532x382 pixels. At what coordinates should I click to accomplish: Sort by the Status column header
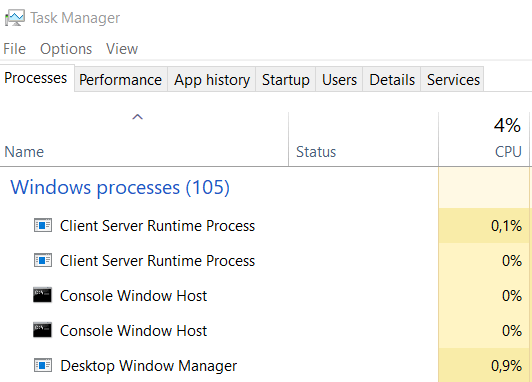[x=363, y=139]
